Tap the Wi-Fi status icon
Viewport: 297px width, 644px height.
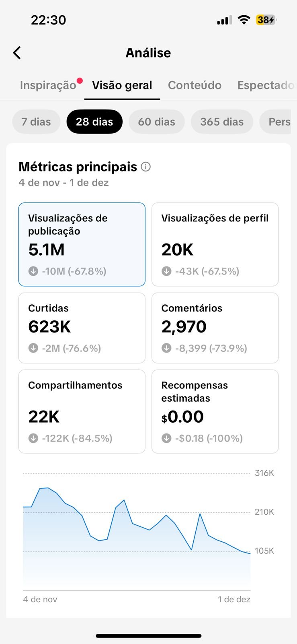tap(244, 20)
